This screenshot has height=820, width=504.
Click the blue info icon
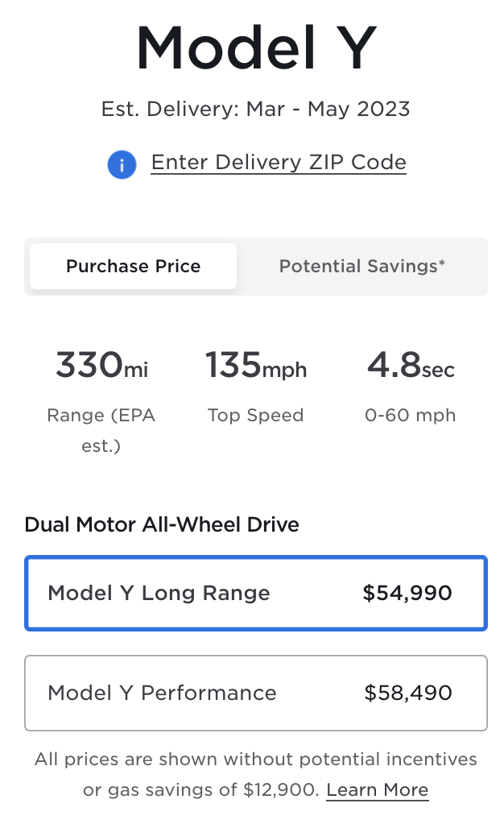122,164
